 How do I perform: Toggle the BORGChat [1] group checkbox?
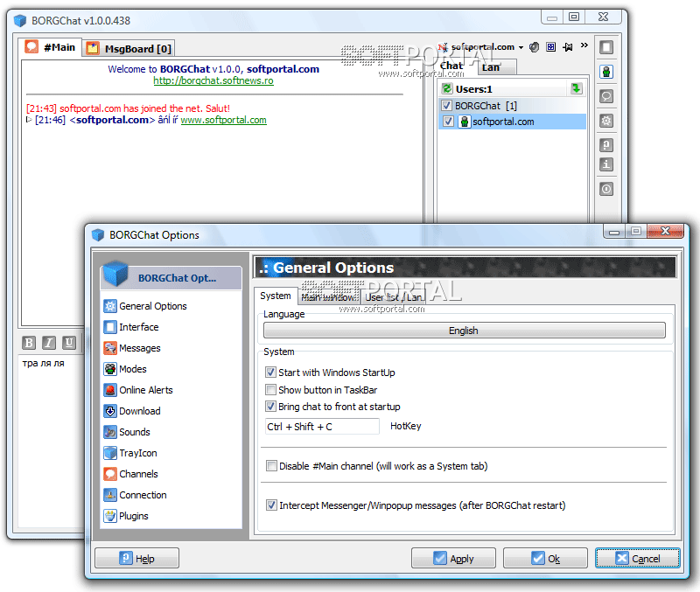(x=446, y=106)
